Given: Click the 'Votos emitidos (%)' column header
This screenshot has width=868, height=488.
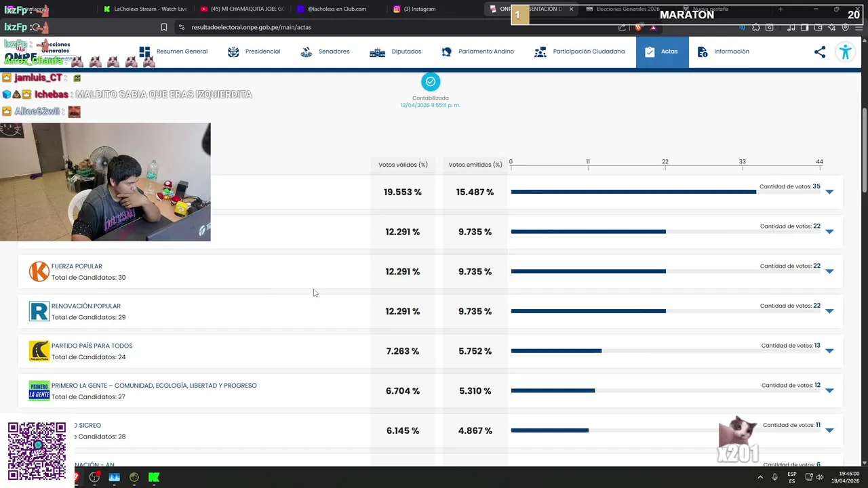Looking at the screenshot, I should (475, 165).
